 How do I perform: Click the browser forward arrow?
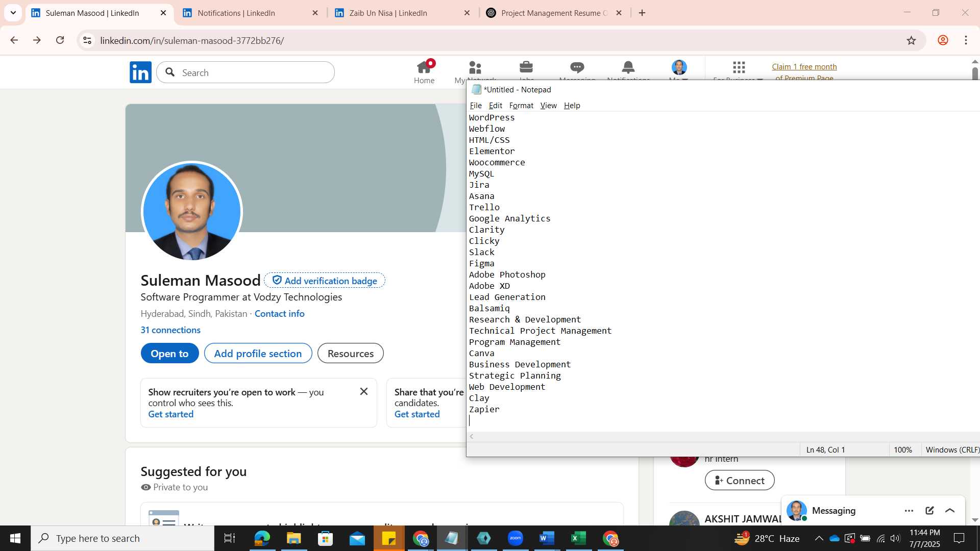tap(37, 40)
